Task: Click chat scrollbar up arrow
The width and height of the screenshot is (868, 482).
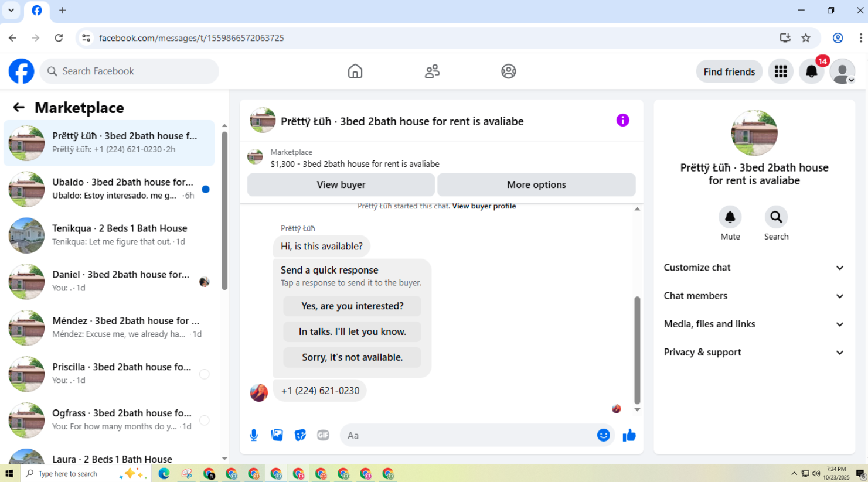Action: [x=637, y=209]
